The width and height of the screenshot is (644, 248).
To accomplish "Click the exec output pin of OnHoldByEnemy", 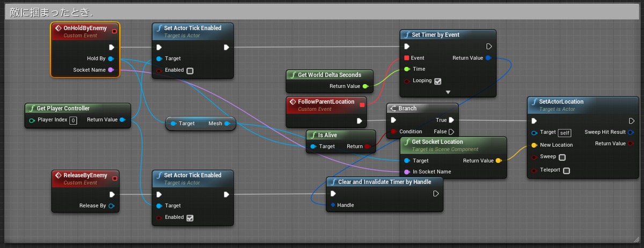I will pyautogui.click(x=112, y=47).
